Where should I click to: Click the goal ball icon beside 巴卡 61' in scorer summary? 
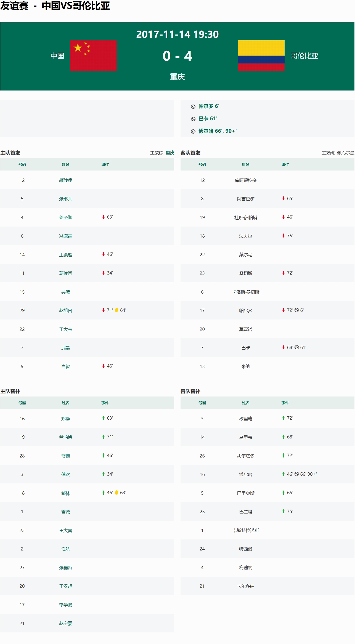click(193, 119)
